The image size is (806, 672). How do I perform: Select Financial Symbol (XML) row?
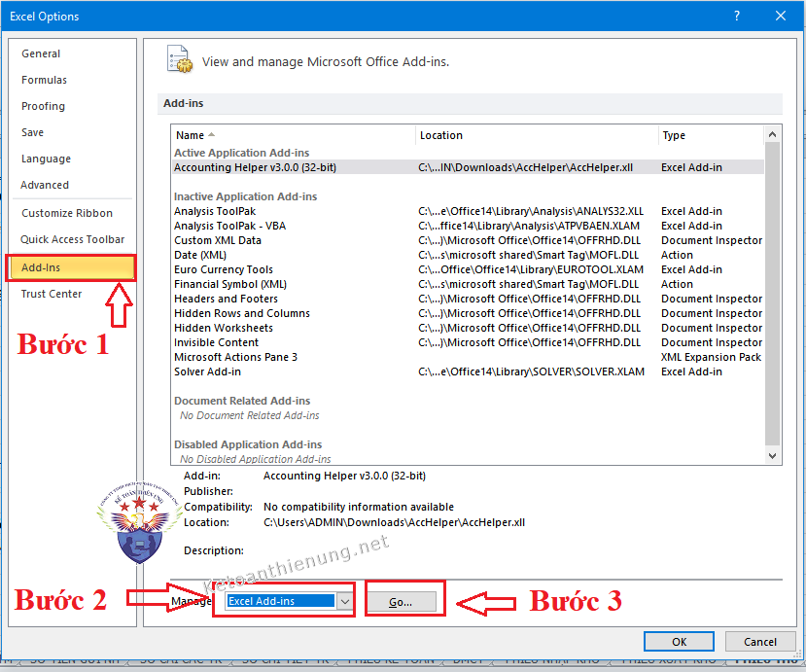(x=468, y=284)
